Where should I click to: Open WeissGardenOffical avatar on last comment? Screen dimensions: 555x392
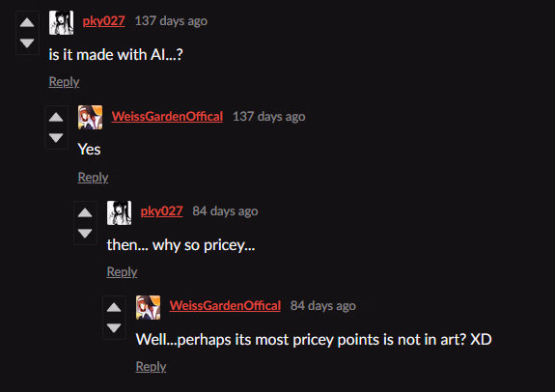pyautogui.click(x=149, y=307)
